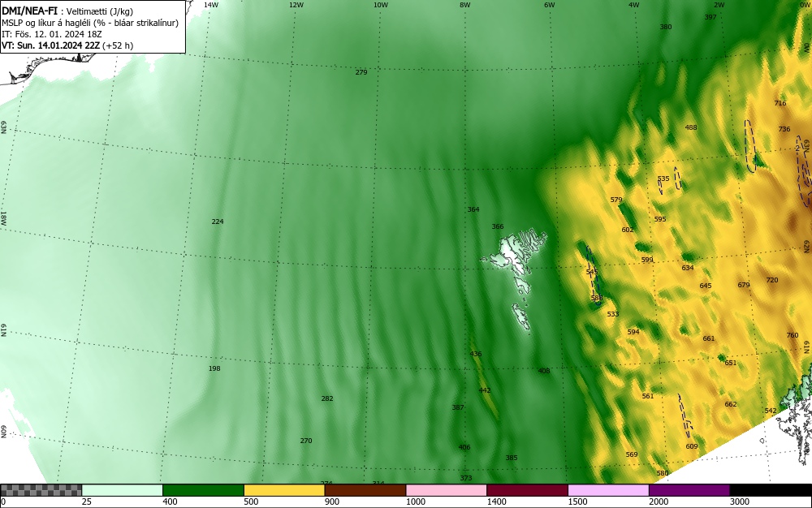
Task: Click the 12W longitude label
Action: [x=296, y=5]
